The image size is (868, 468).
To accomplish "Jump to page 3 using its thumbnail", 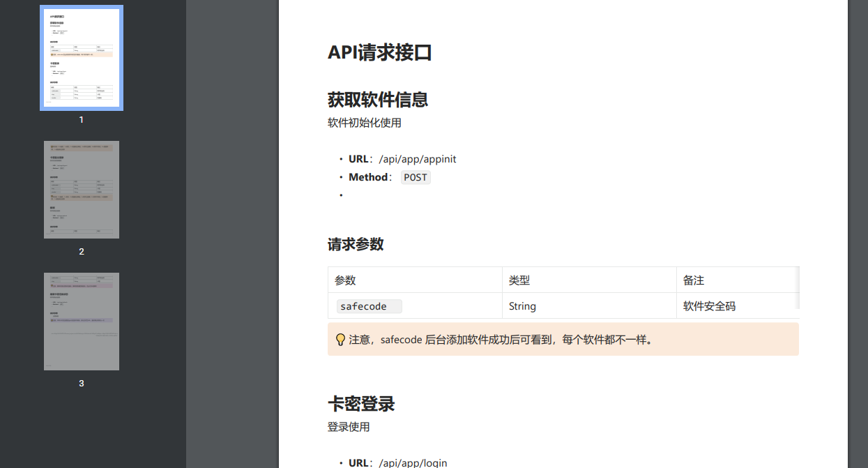I will [81, 321].
